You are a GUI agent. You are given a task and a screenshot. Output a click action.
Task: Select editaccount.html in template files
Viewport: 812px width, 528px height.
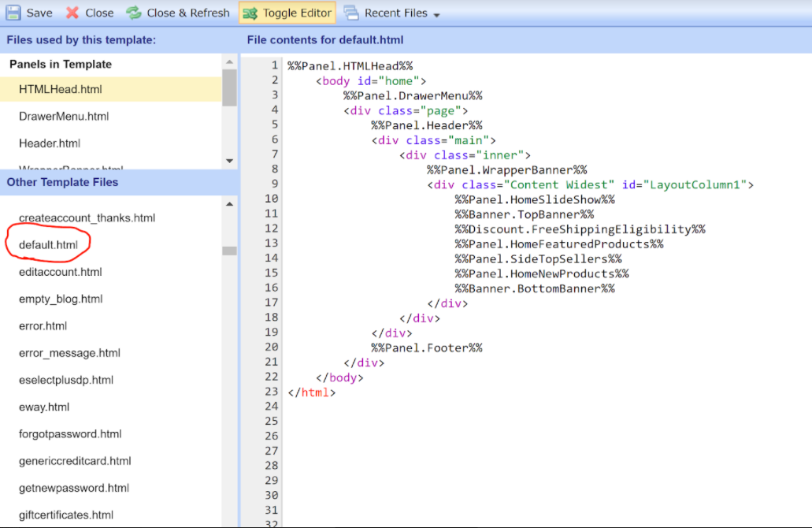[x=61, y=272]
